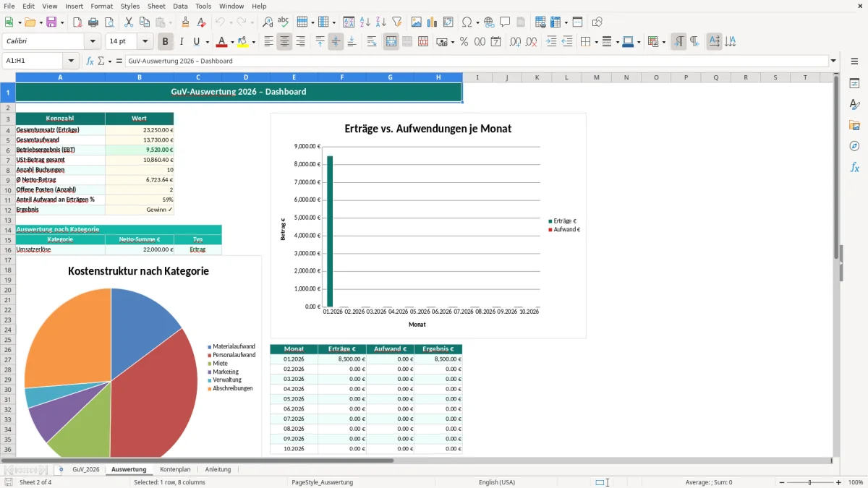Toggle Left-To-Right text direction
868x488 pixels.
[678, 42]
